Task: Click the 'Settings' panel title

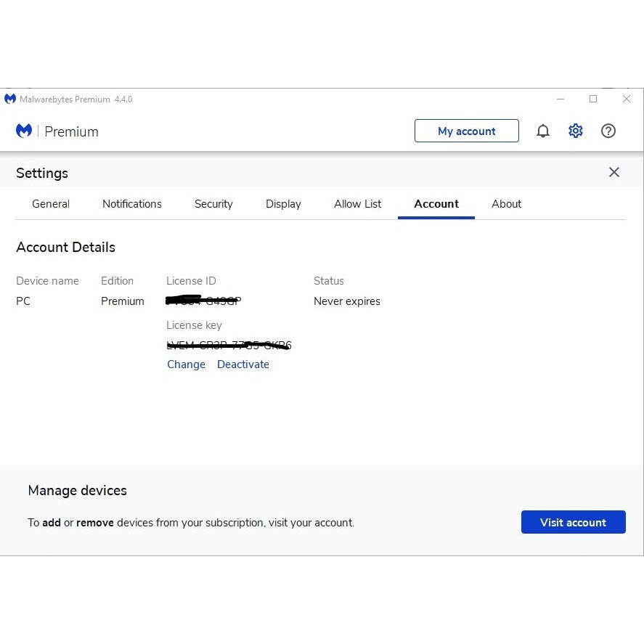Action: point(42,174)
